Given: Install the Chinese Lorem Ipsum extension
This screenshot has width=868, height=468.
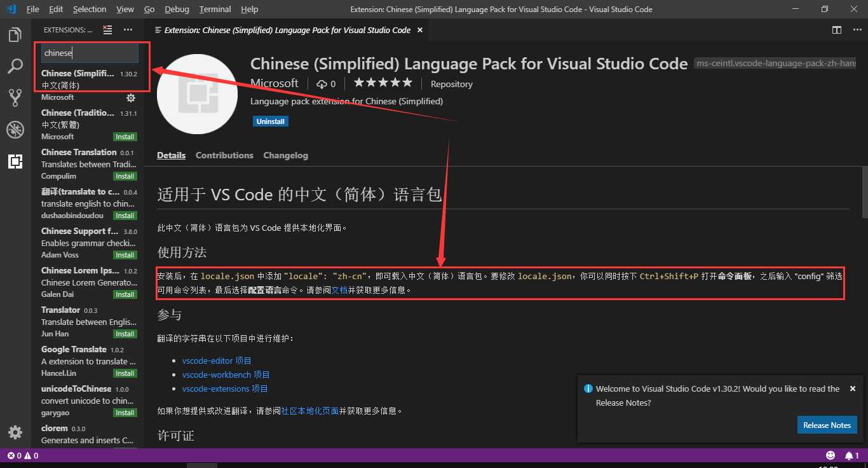Looking at the screenshot, I should (x=125, y=294).
